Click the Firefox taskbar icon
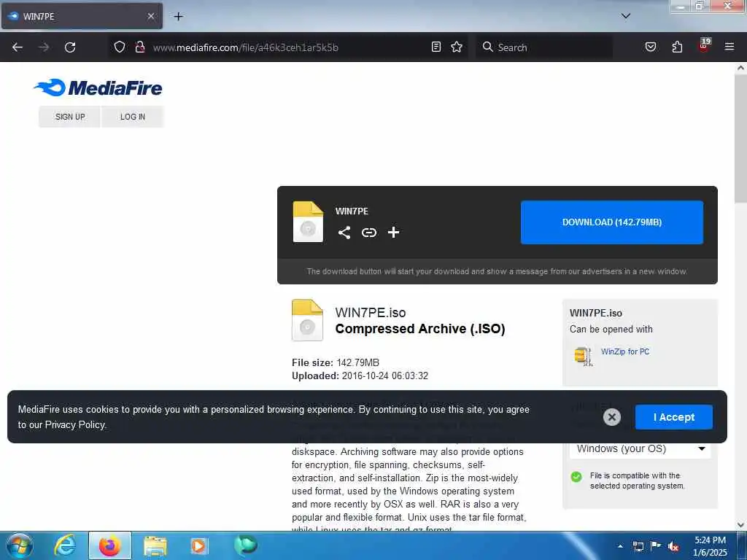 coord(110,545)
